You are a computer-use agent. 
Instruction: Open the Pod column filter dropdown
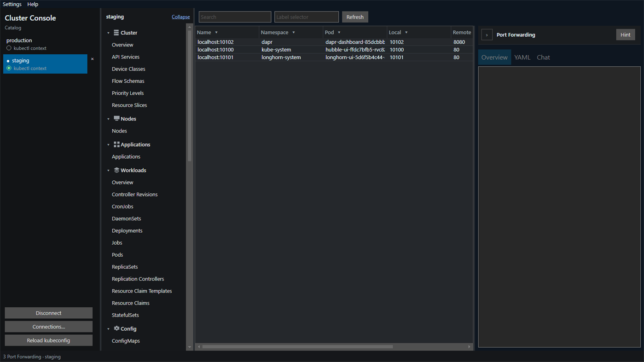click(339, 33)
